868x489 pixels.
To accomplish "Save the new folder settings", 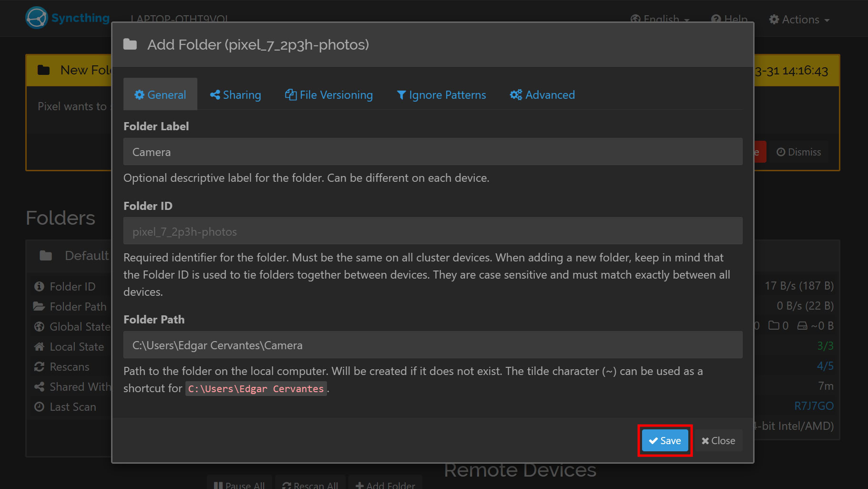I will pos(665,441).
